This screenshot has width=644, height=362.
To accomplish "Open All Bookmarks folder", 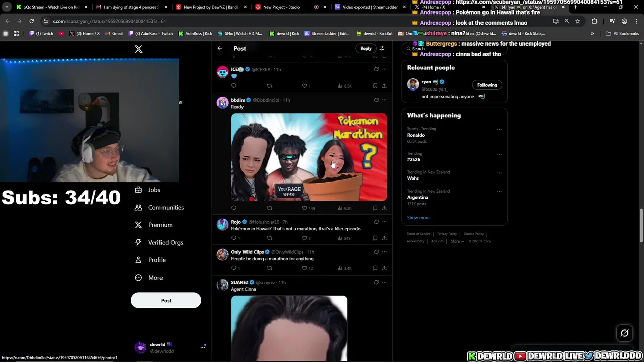I will coord(622,34).
